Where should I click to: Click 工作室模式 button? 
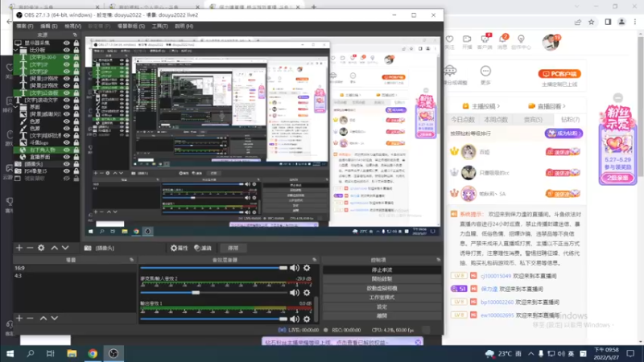point(382,297)
